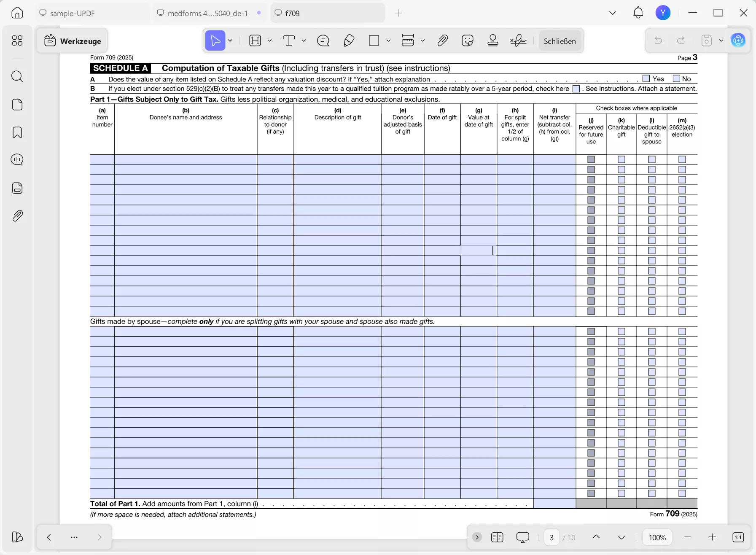Screen dimensions: 756x555
Task: Open the Werkzeuge tools menu
Action: [72, 41]
